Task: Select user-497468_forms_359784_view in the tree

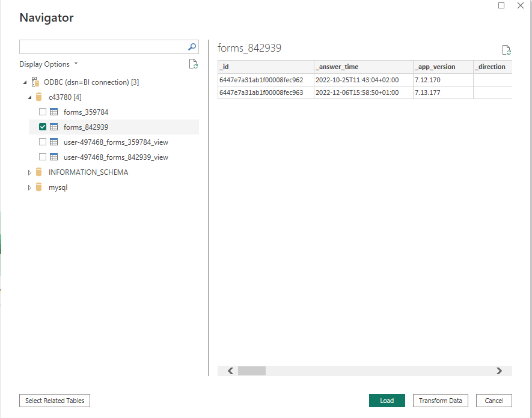Action: pos(115,142)
